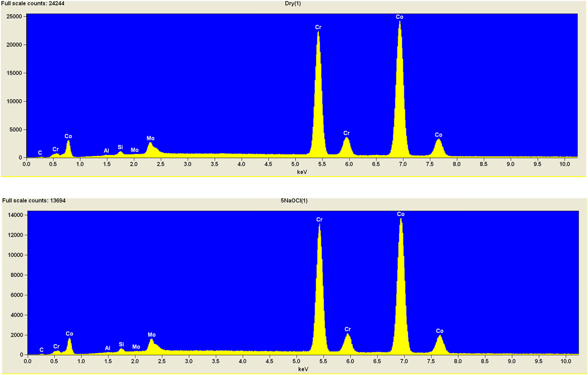Screen dimensions: 588x375
Task: Click 25000 tick on Dry spectrum y-axis
Action: (15, 16)
